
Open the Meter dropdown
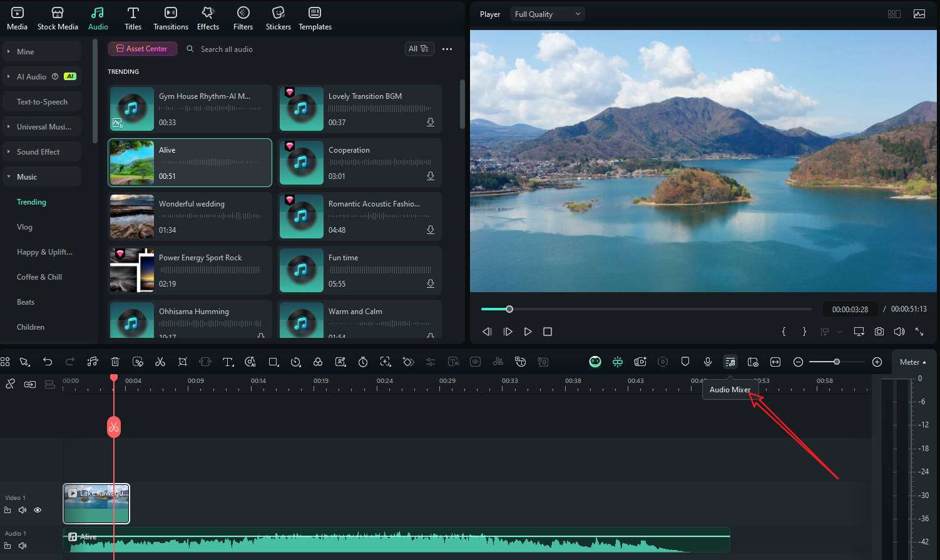point(913,362)
